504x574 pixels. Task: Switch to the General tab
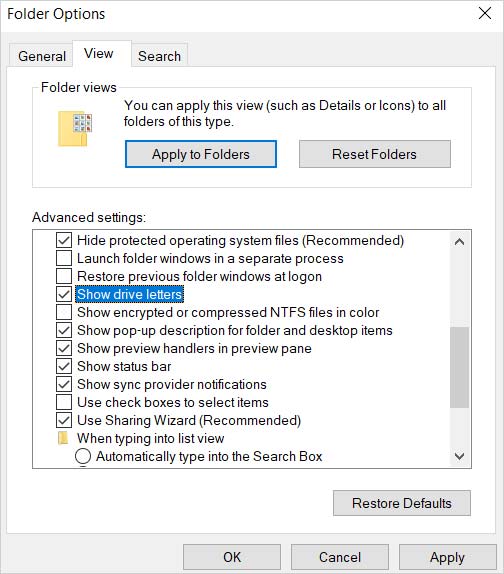coord(42,56)
